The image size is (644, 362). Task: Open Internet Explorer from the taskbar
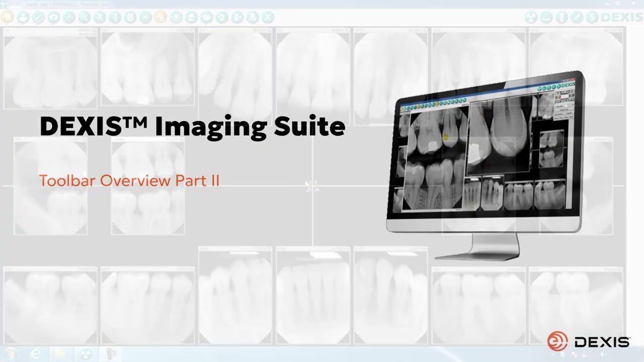tap(36, 354)
